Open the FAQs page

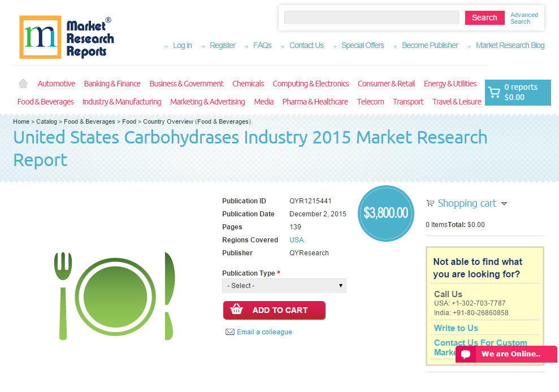click(262, 46)
